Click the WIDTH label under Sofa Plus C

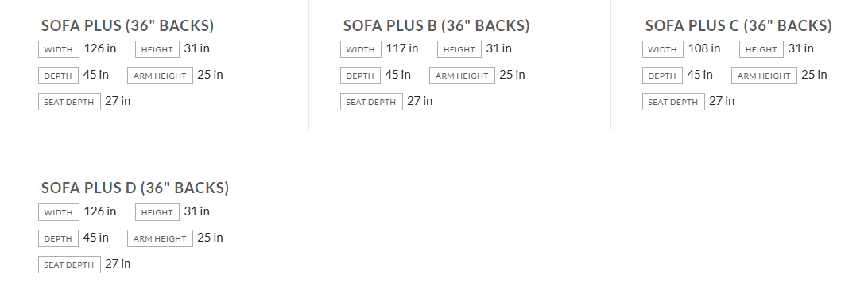663,49
